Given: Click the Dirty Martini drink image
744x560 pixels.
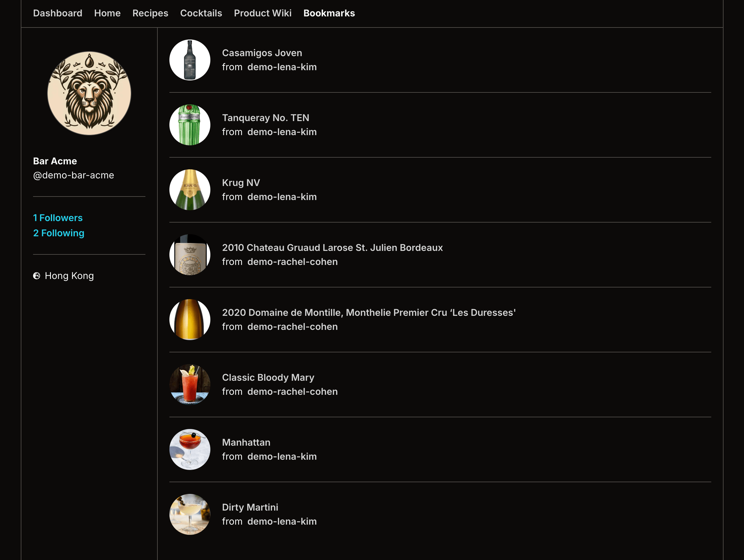Looking at the screenshot, I should coord(190,514).
